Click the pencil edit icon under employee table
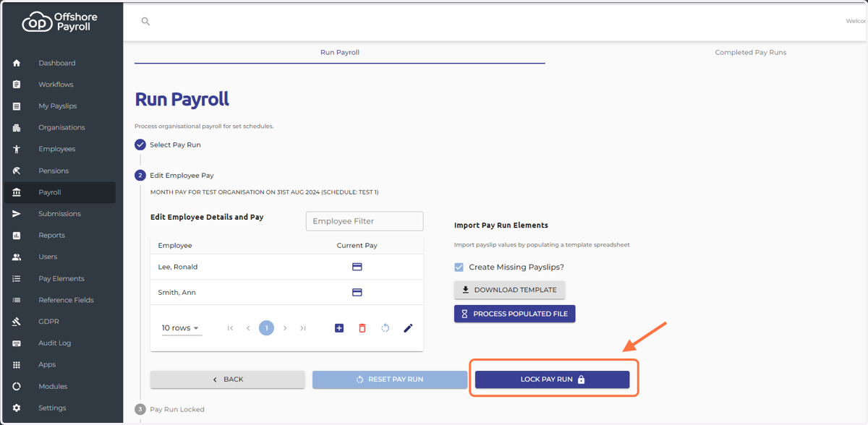Screen dimensions: 868x425 click(x=408, y=328)
